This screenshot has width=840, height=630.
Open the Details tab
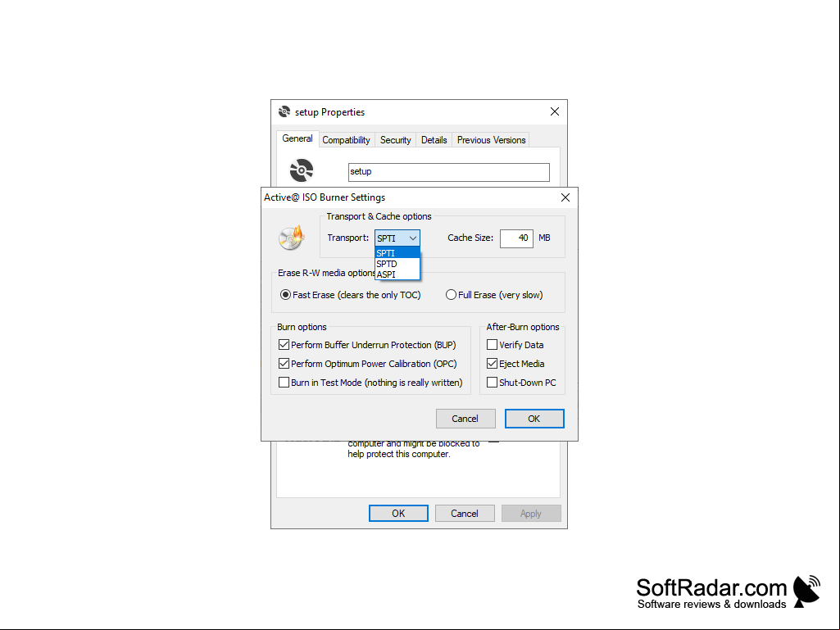tap(434, 140)
